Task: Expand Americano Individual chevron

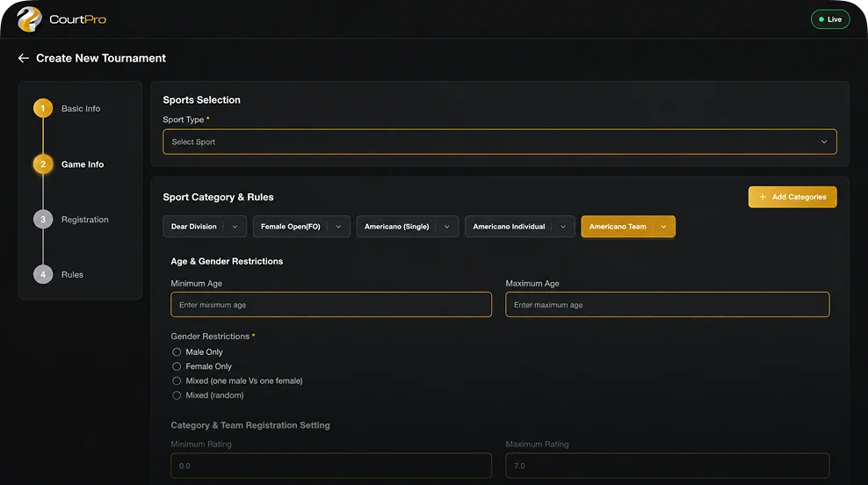Action: tap(563, 227)
